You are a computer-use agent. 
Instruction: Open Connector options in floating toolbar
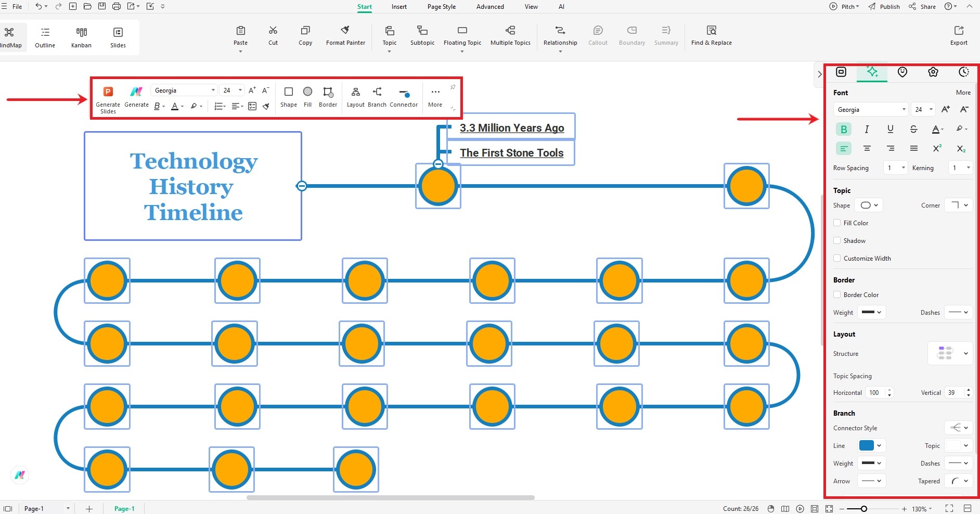click(404, 97)
